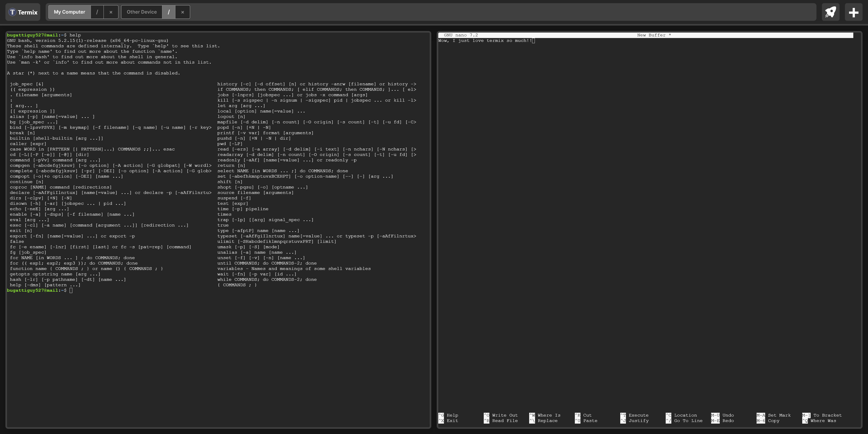Click the Termix logo button
The height and width of the screenshot is (434, 868).
tap(23, 12)
